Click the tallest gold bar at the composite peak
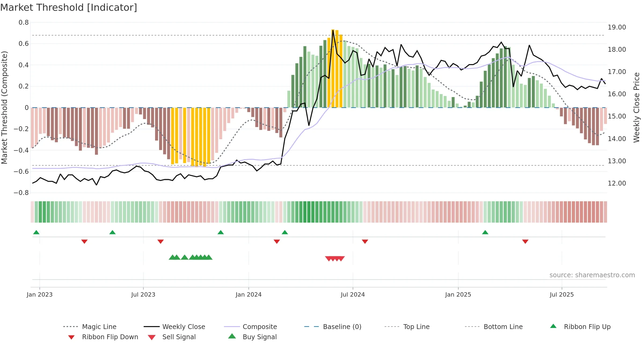Image resolution: width=644 pixels, height=362 pixels. coord(333,68)
